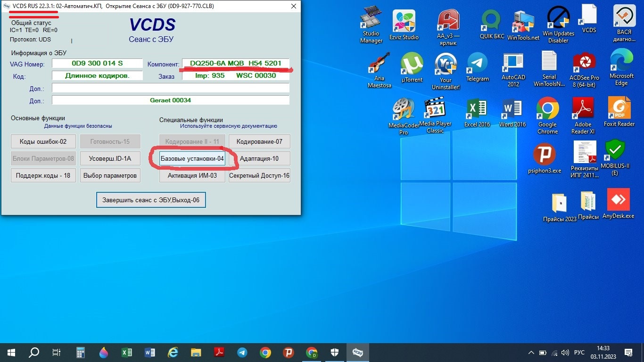Launch Ezviz Studio from the desktop
Screen dimensions: 644x362
[x=404, y=25]
